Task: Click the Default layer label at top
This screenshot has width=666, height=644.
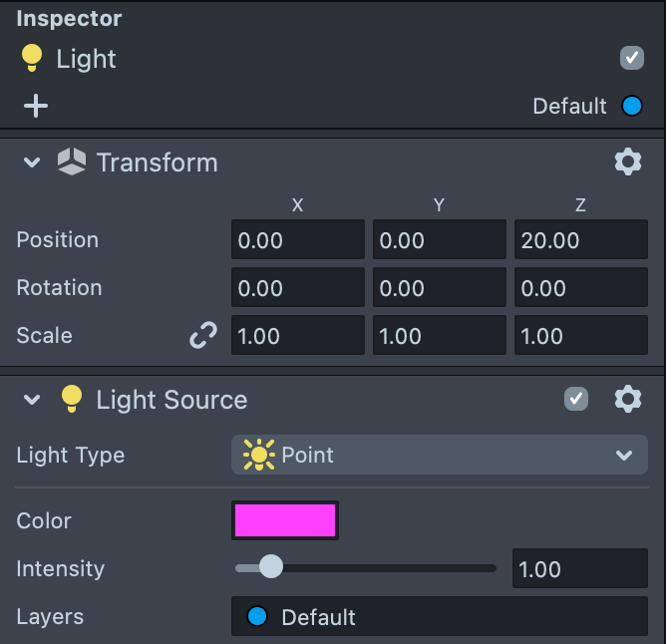Action: [569, 106]
